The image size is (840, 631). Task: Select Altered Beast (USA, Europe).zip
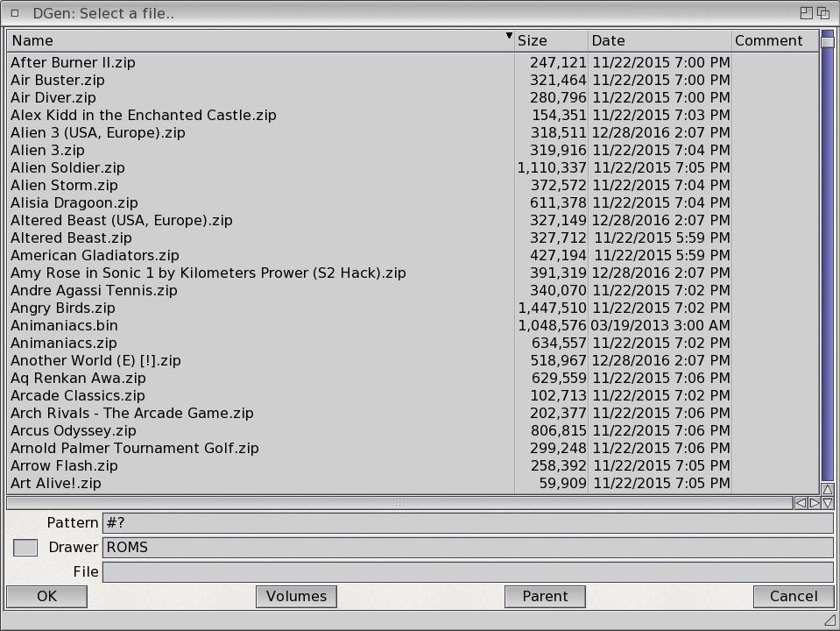click(x=413, y=220)
